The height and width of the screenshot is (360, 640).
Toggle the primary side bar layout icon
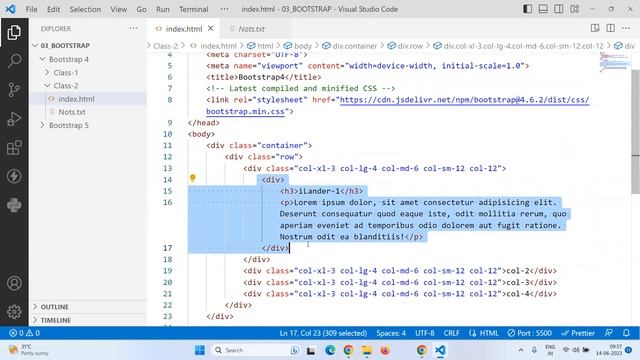coord(527,9)
